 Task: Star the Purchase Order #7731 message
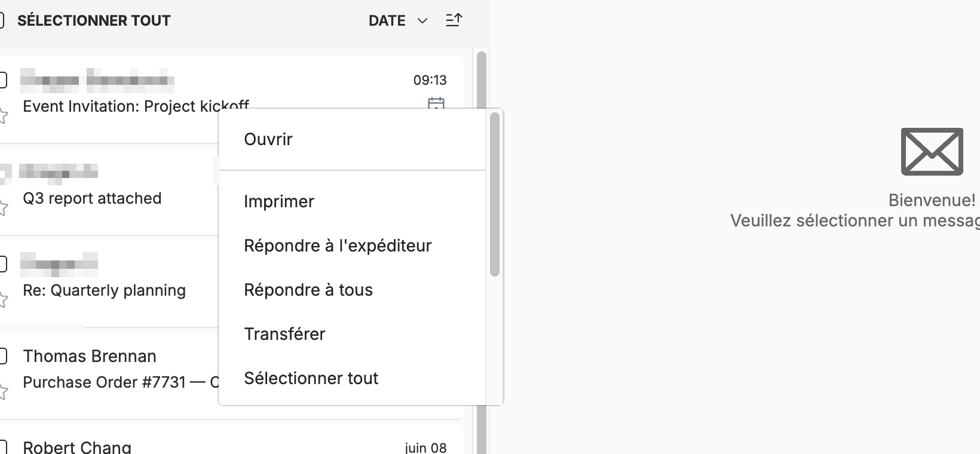pyautogui.click(x=2, y=391)
